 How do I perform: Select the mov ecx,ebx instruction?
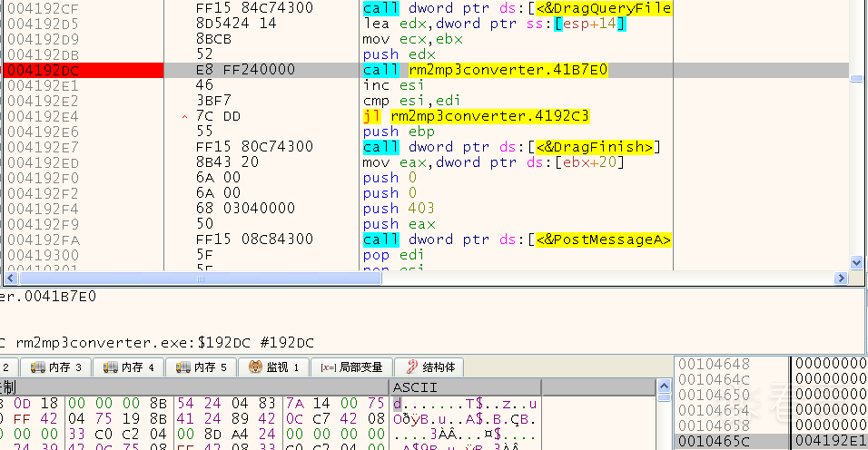[x=412, y=39]
